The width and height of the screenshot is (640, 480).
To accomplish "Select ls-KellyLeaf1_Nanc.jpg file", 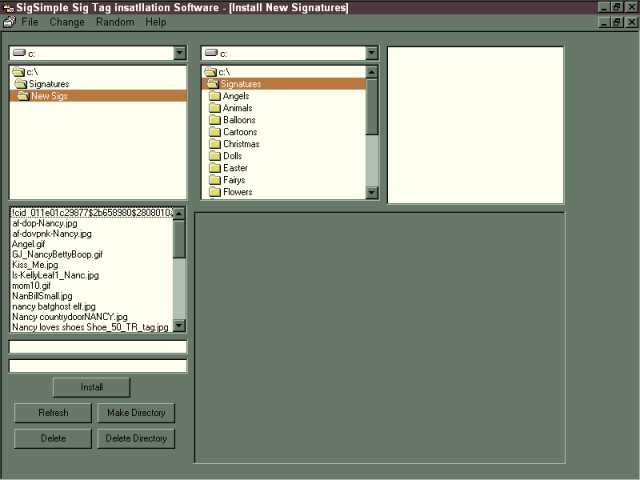I will (56, 276).
